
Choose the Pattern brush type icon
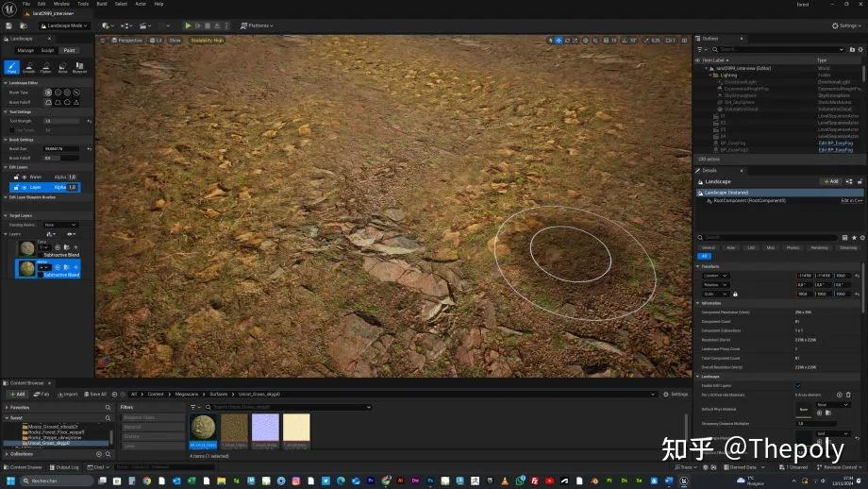point(67,93)
